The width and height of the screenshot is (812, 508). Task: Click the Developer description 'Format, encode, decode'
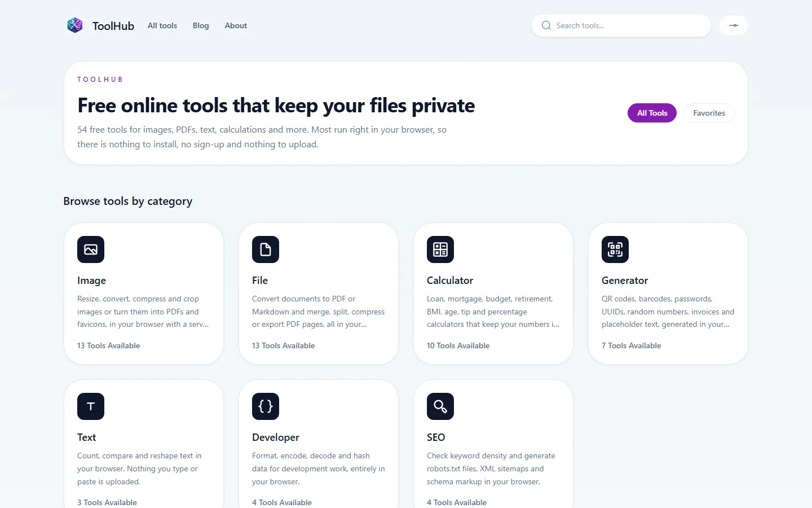(319, 468)
